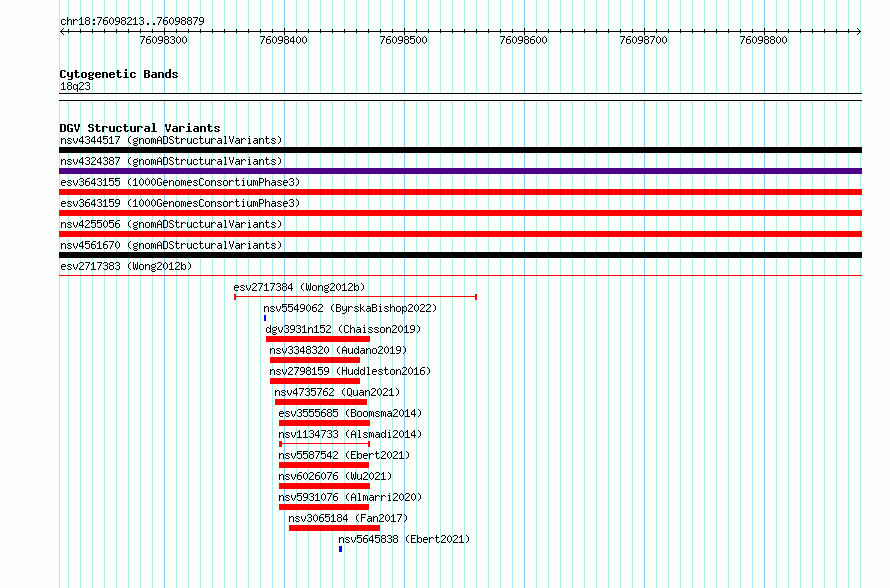Click ruler position 76098700

(x=644, y=40)
